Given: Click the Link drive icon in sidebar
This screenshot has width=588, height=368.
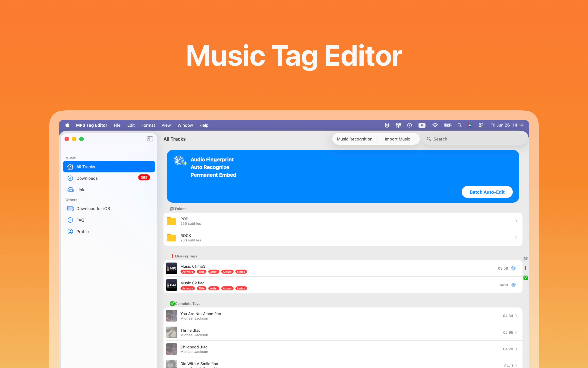Looking at the screenshot, I should click(x=70, y=190).
